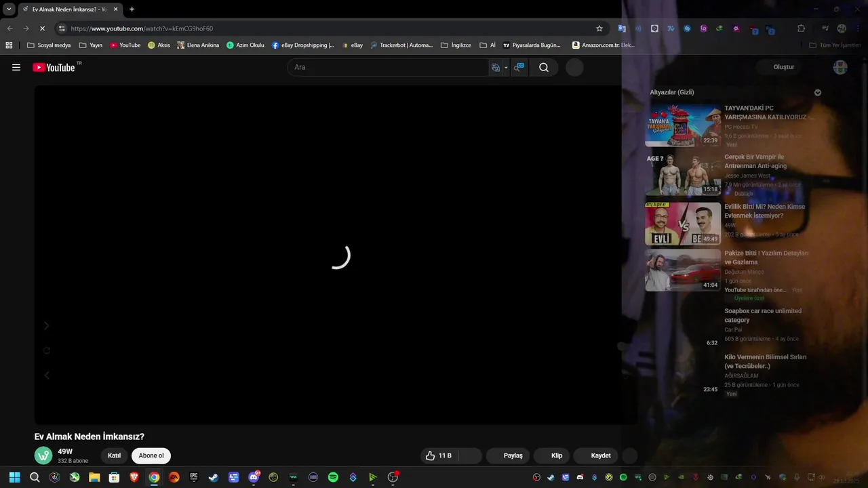Image resolution: width=868 pixels, height=488 pixels.
Task: Open the 'AI' bookmark folder
Action: (488, 45)
